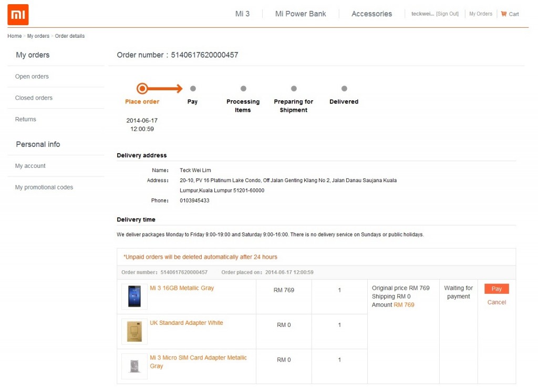Open the Mi 3 menu item
Screen dimensions: 538x392
pos(242,14)
